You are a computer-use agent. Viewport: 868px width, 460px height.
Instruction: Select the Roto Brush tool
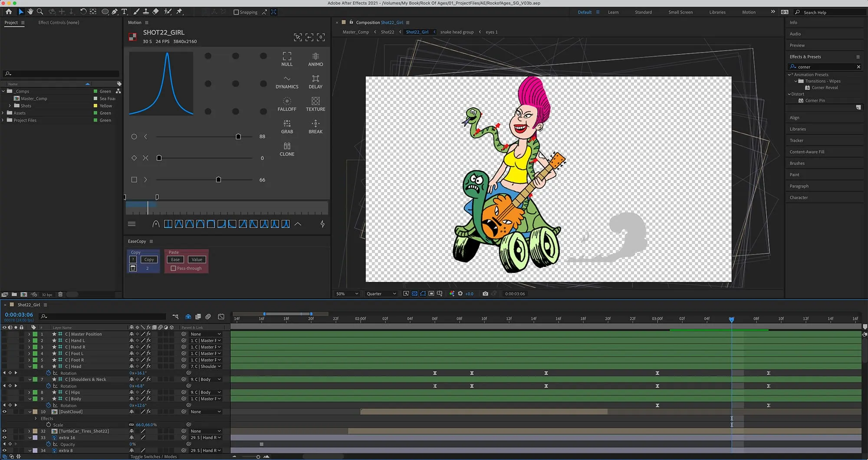[x=168, y=12]
